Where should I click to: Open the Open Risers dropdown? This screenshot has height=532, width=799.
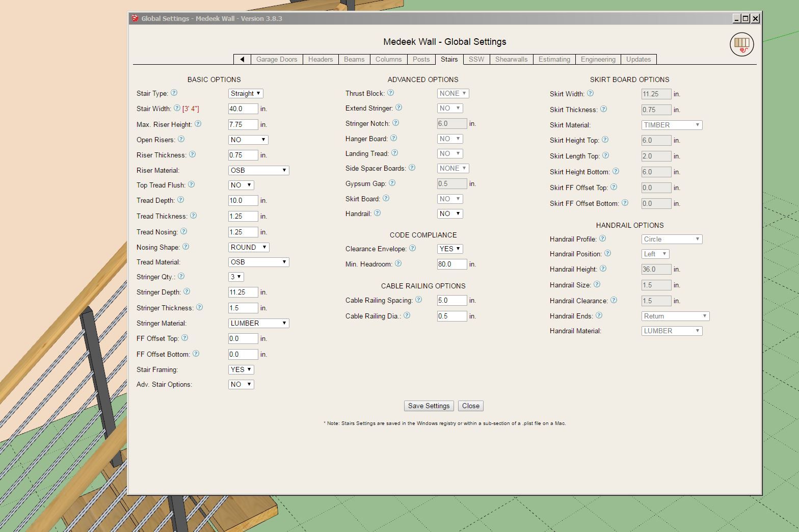pyautogui.click(x=248, y=140)
